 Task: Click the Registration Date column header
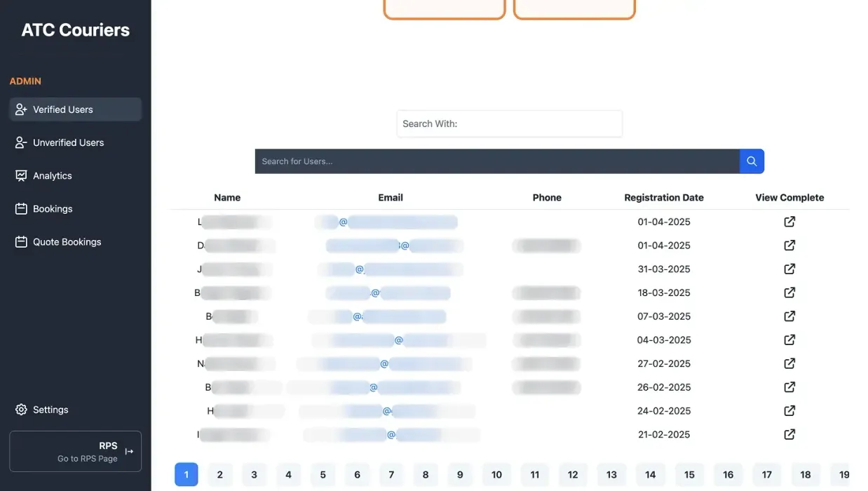click(x=664, y=198)
